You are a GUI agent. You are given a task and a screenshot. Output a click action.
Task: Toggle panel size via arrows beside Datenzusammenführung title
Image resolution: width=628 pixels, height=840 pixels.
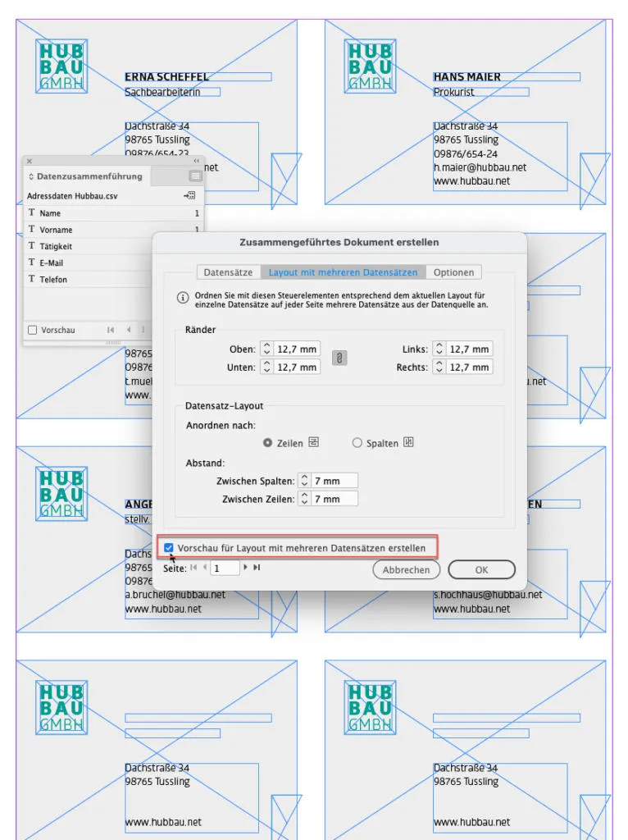(x=31, y=176)
